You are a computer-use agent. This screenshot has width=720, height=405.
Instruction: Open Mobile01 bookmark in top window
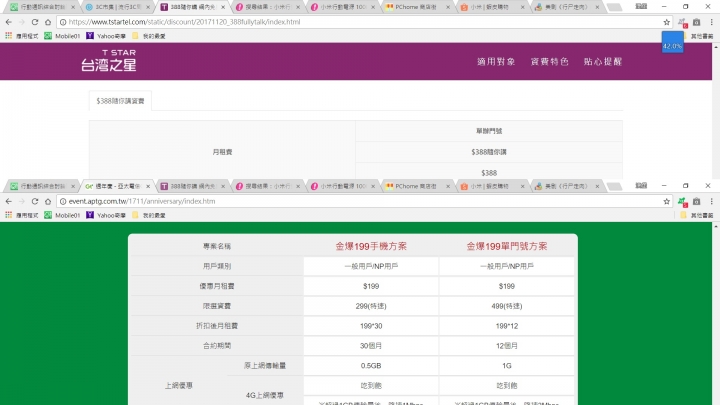pyautogui.click(x=62, y=35)
